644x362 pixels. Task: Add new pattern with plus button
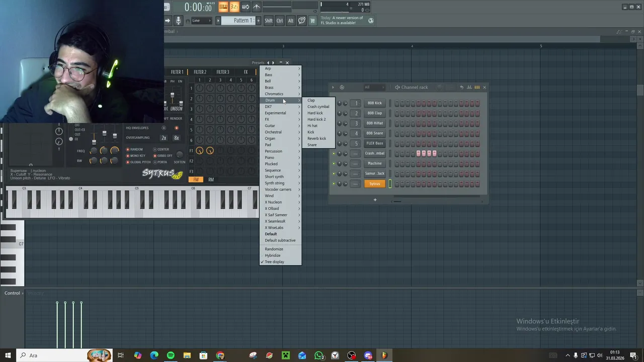point(259,21)
